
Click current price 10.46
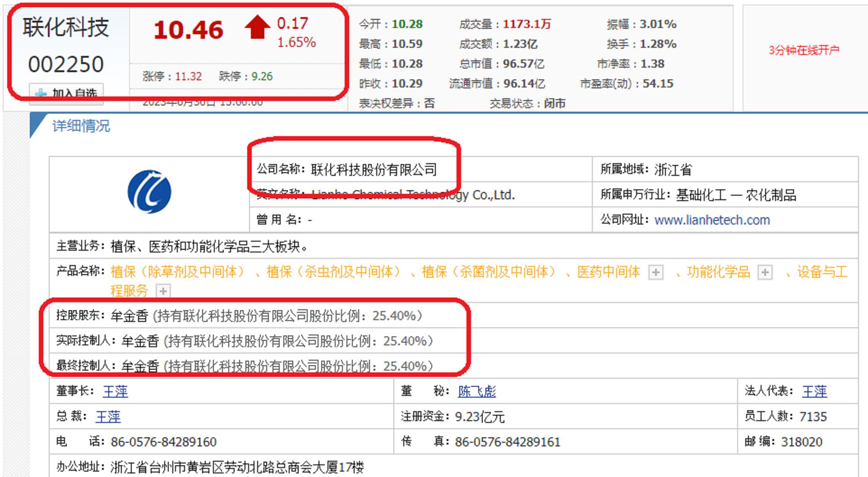[x=188, y=30]
